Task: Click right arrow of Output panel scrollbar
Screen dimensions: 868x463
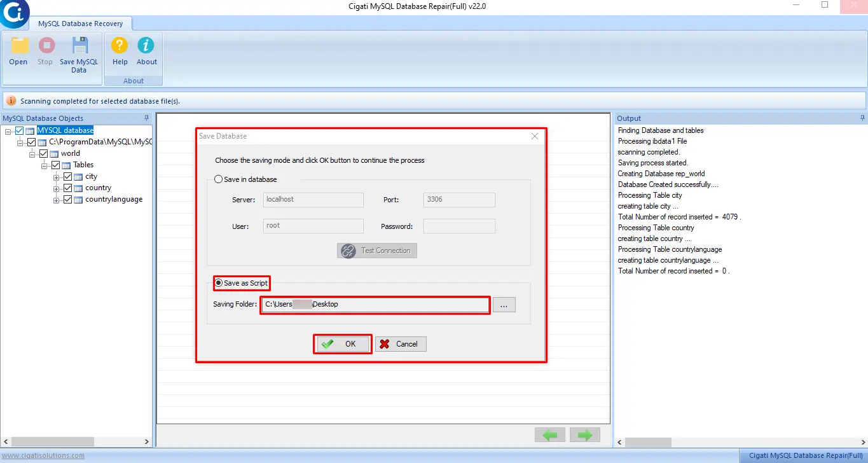Action: [x=863, y=441]
